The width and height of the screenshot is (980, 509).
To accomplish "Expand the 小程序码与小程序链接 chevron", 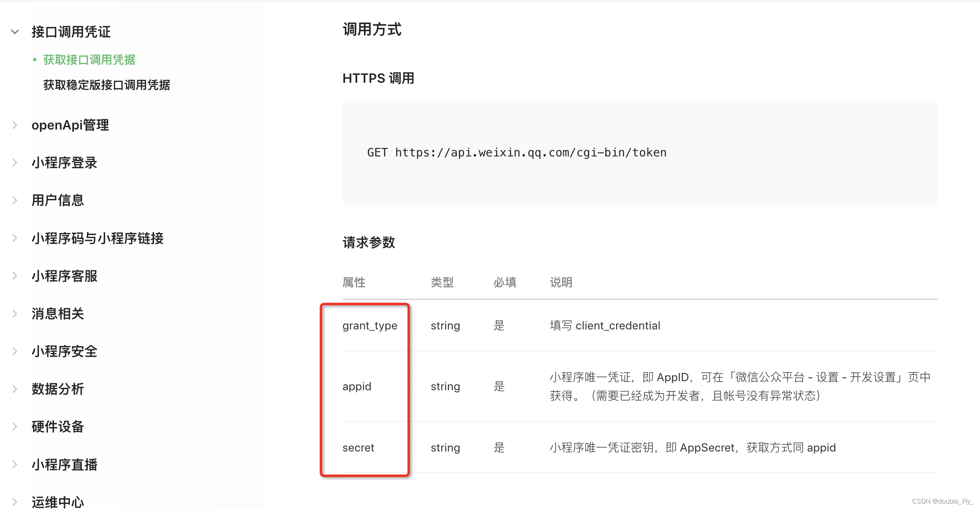I will point(15,238).
